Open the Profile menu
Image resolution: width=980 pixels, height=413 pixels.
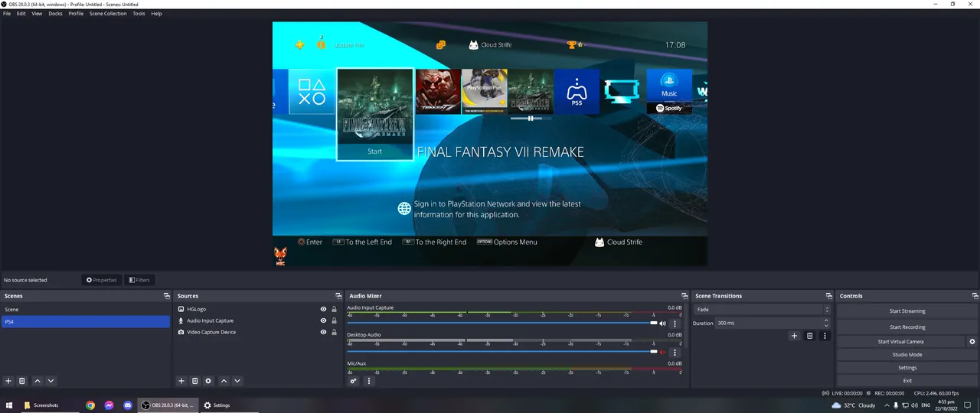click(76, 14)
